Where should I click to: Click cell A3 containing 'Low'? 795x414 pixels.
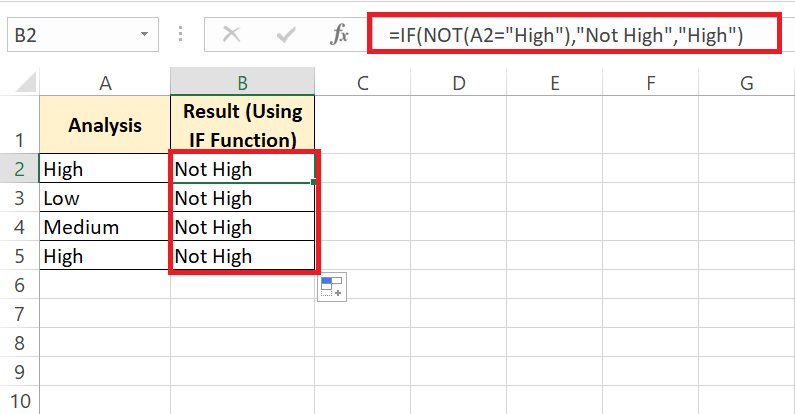click(x=105, y=198)
